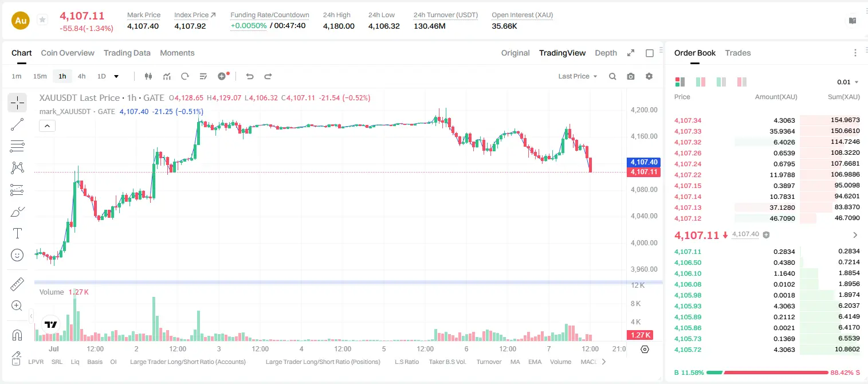The image size is (868, 384).
Task: Take a chart snapshot with camera icon
Action: pos(631,76)
